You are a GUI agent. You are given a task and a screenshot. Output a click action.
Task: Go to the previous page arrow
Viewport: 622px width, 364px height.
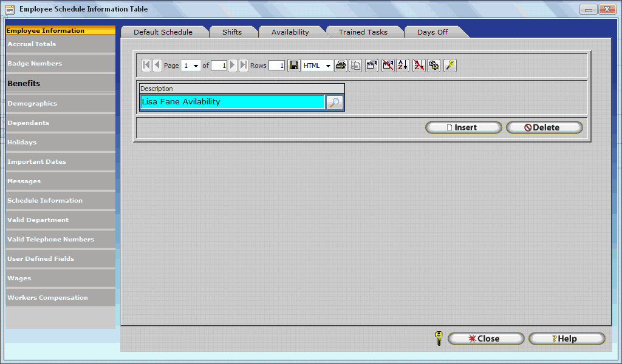point(157,66)
